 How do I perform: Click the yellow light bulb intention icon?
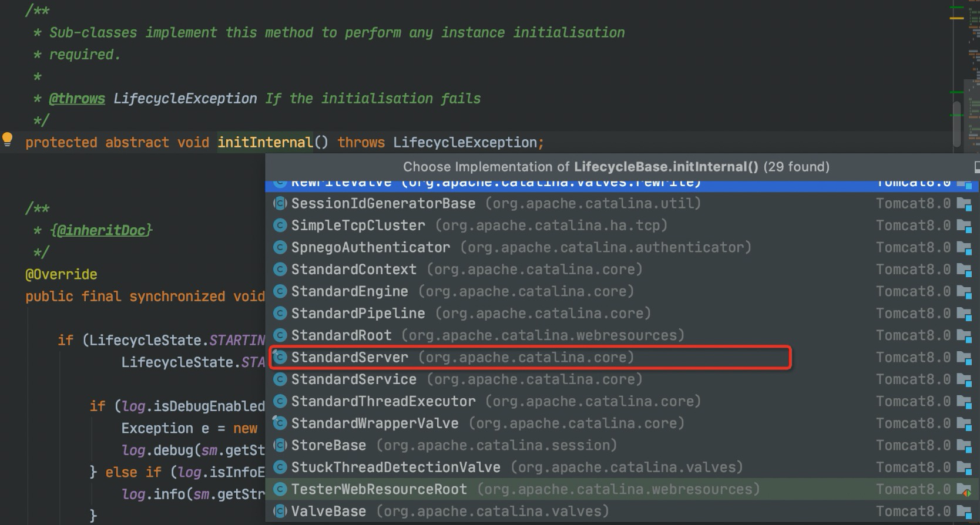tap(7, 140)
